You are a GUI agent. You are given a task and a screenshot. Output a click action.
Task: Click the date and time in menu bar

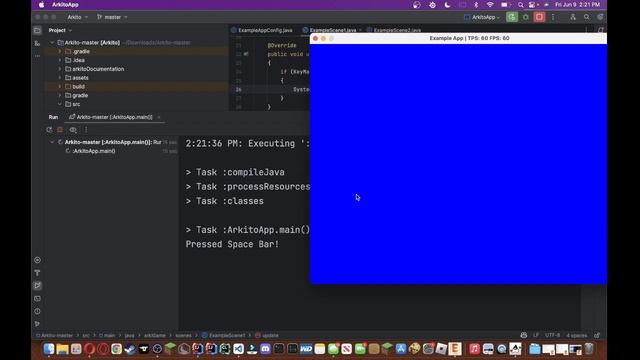coord(578,5)
